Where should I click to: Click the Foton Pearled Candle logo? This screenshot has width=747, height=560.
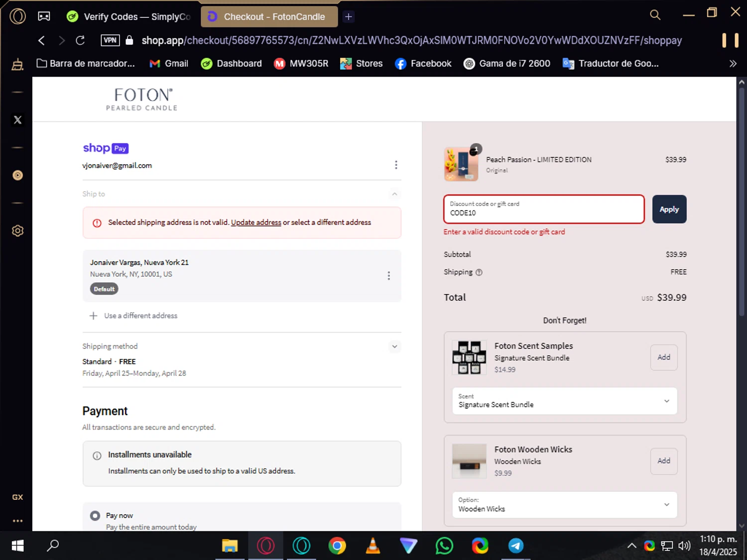(142, 99)
